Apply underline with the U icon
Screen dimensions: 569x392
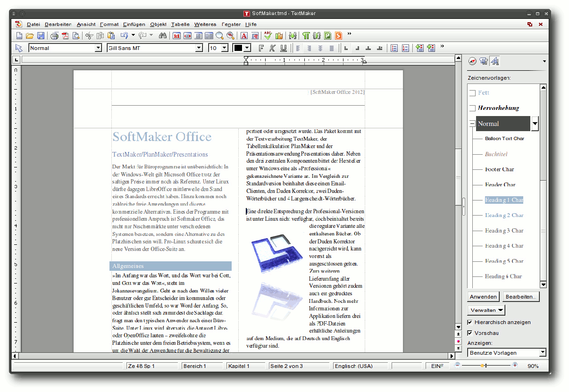pos(284,48)
